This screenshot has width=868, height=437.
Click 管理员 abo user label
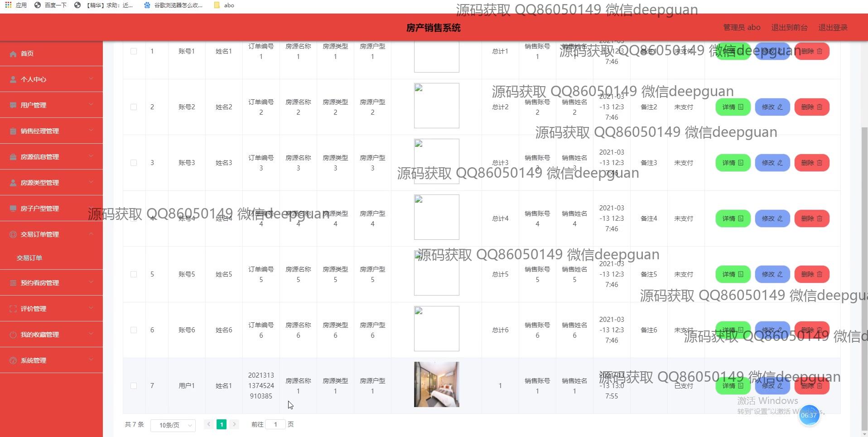pos(742,28)
